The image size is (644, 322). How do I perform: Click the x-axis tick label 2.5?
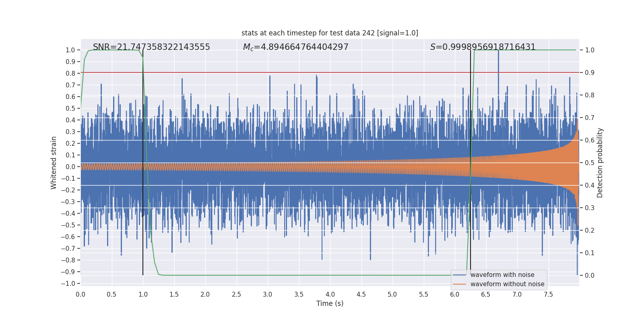(x=236, y=294)
